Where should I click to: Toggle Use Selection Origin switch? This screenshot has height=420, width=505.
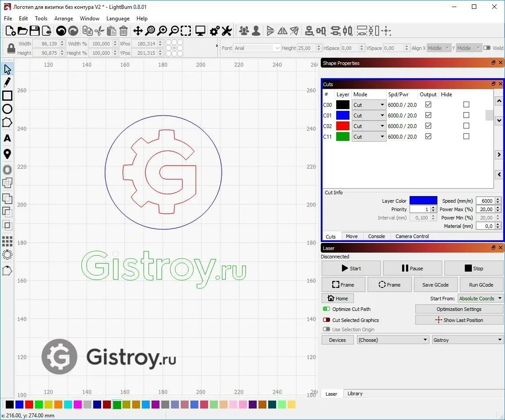click(326, 329)
